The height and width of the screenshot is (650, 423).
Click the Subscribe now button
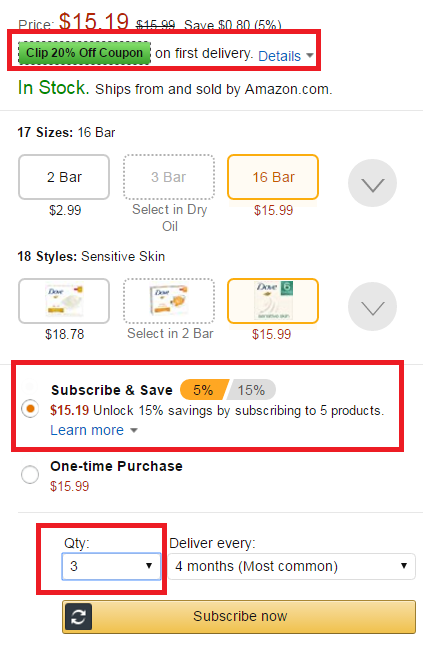click(239, 617)
